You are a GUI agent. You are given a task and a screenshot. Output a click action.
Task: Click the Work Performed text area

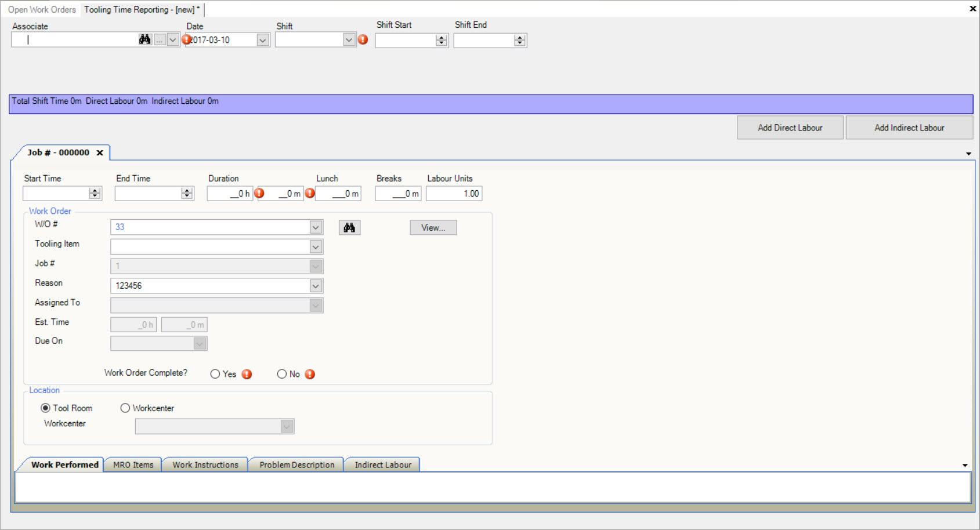493,487
